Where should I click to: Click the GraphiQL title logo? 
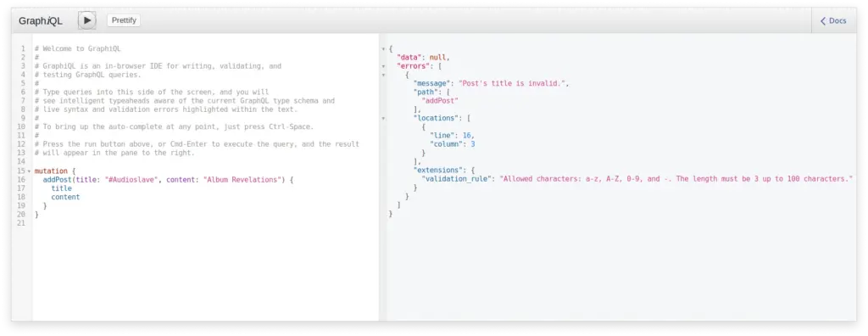tap(41, 21)
